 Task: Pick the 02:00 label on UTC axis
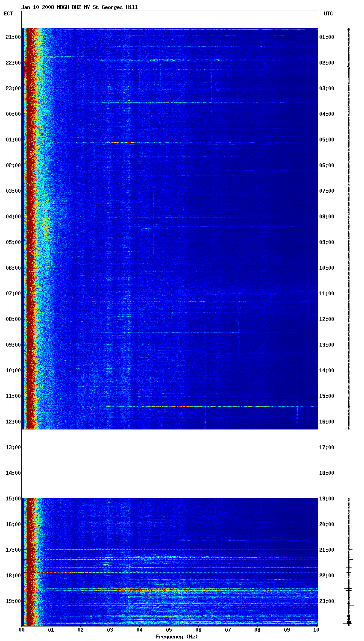pos(327,63)
